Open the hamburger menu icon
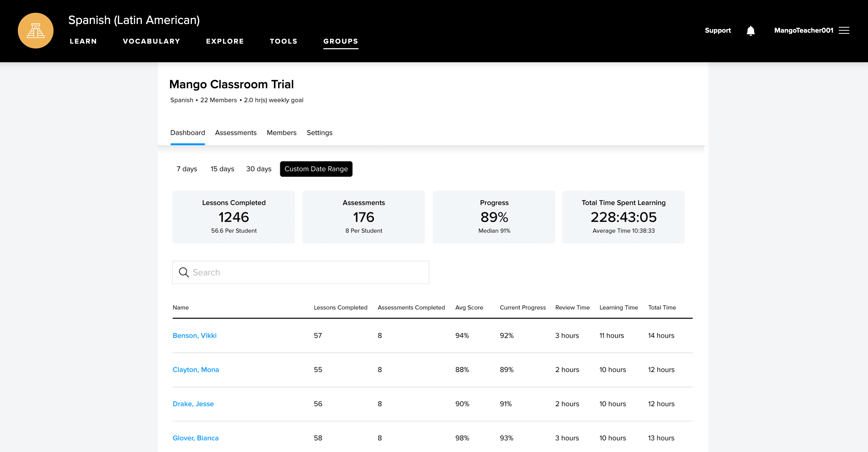868x452 pixels. coord(844,30)
